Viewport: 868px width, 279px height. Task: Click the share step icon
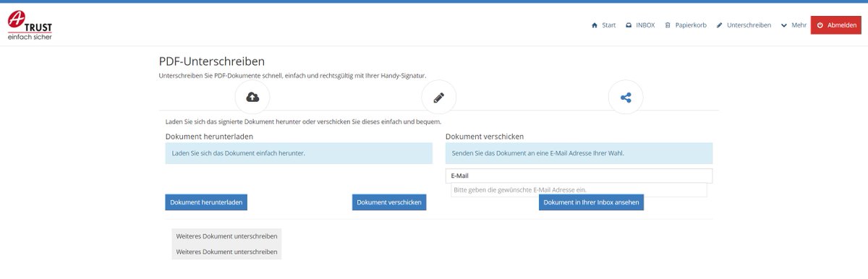coord(626,97)
